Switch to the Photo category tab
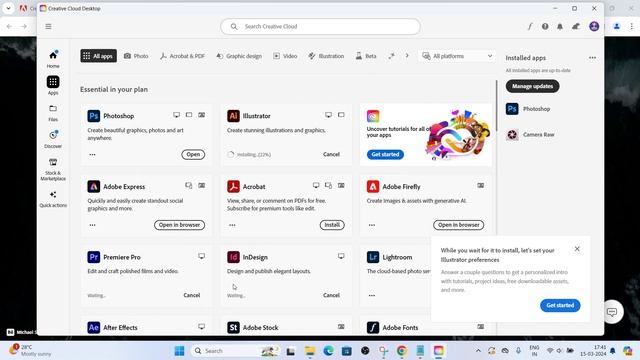This screenshot has height=360, width=640. 136,56
